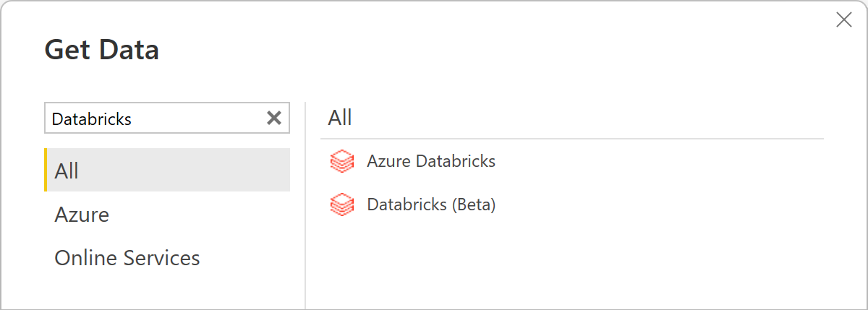Choose the Azure Databricks connector name
Image resolution: width=868 pixels, height=310 pixels.
click(x=431, y=161)
